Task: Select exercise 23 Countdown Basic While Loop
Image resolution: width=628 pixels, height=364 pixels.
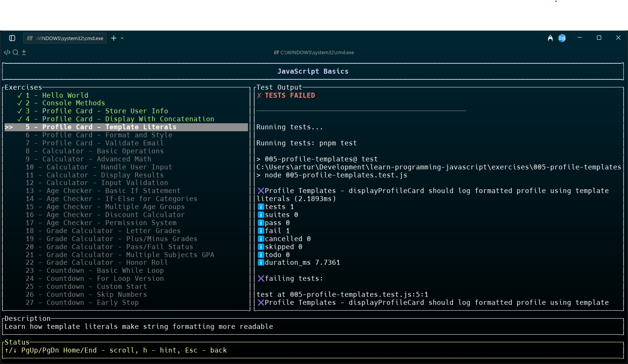Action: [105, 271]
